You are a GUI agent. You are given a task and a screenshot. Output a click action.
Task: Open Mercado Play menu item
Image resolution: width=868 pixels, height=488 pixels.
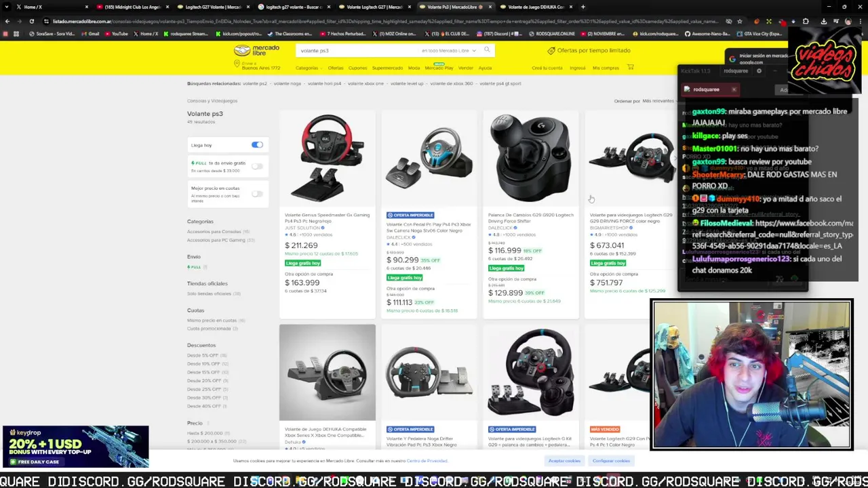[x=439, y=68]
